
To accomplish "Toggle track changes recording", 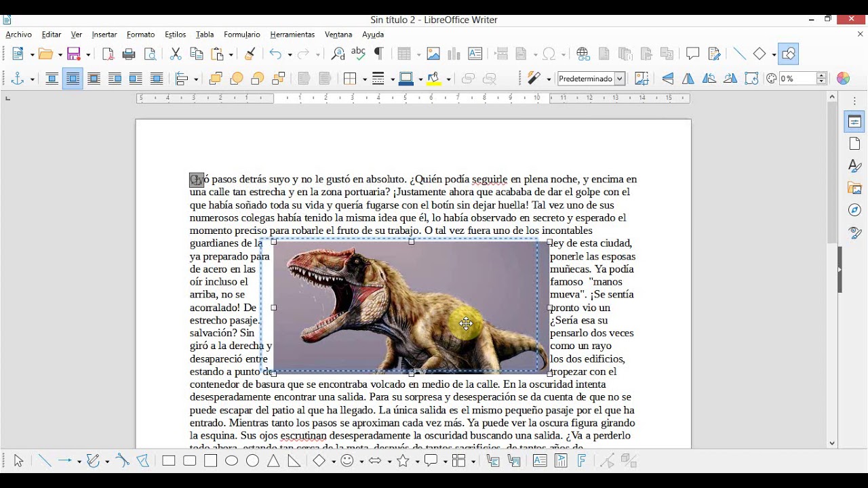I will (x=713, y=54).
